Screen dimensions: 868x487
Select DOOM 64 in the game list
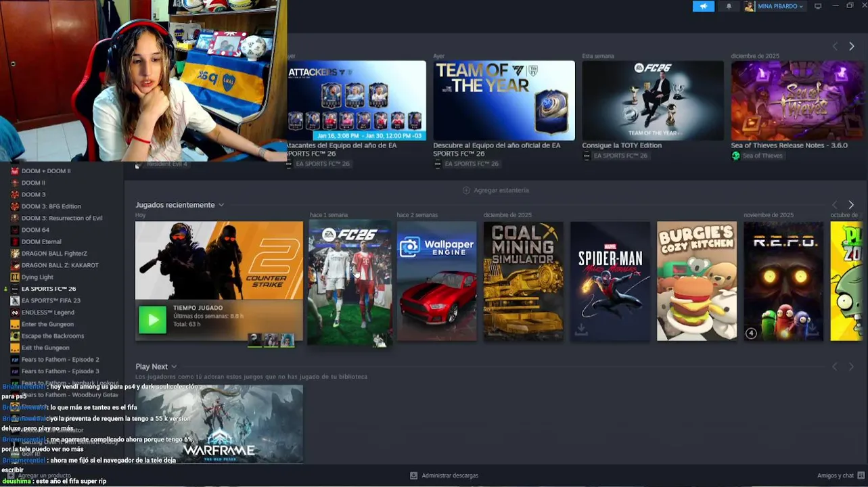coord(35,230)
